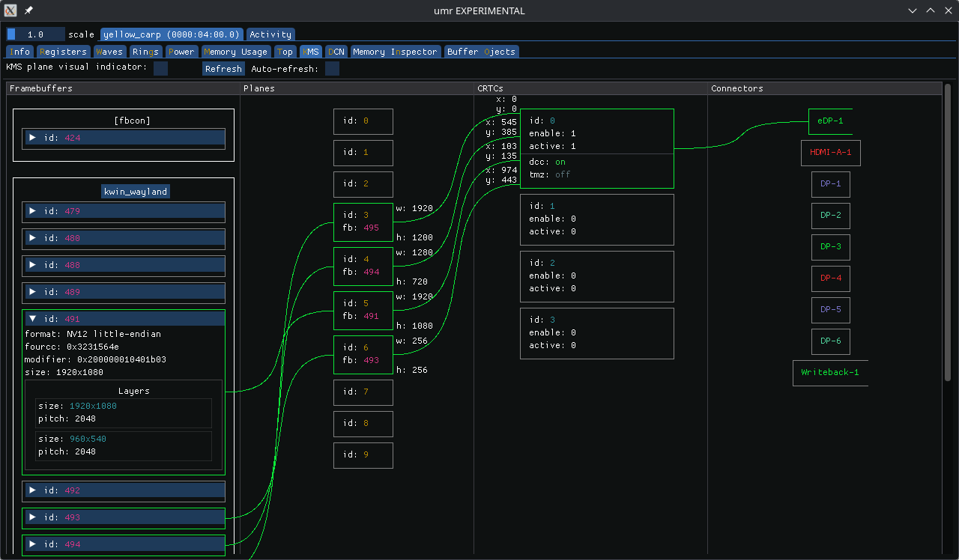Click the umr application logo icon
The height and width of the screenshot is (560, 959).
(10, 10)
